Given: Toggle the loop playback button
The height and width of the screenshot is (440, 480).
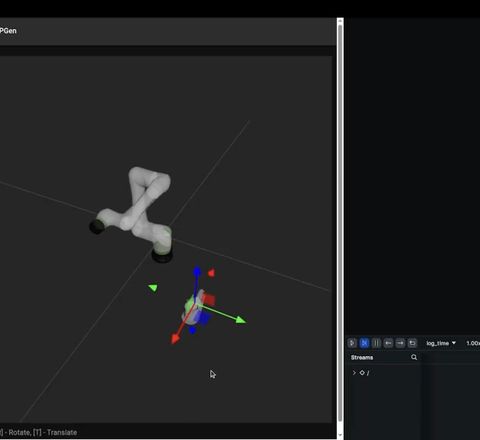Looking at the screenshot, I should [x=412, y=343].
